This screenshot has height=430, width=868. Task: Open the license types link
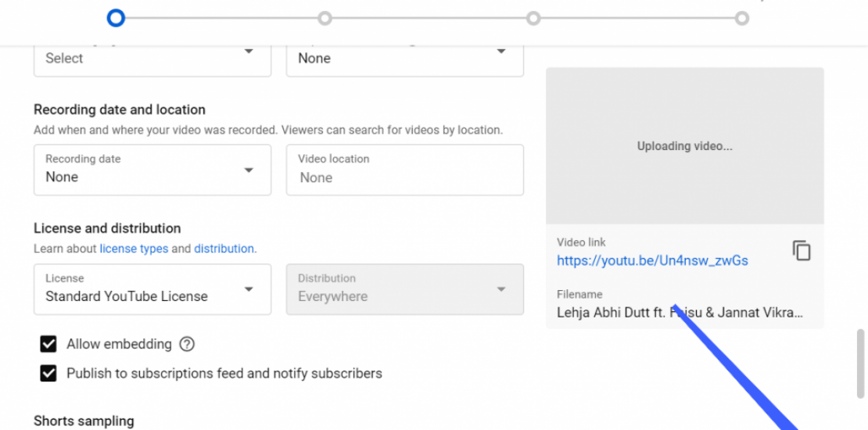(134, 249)
